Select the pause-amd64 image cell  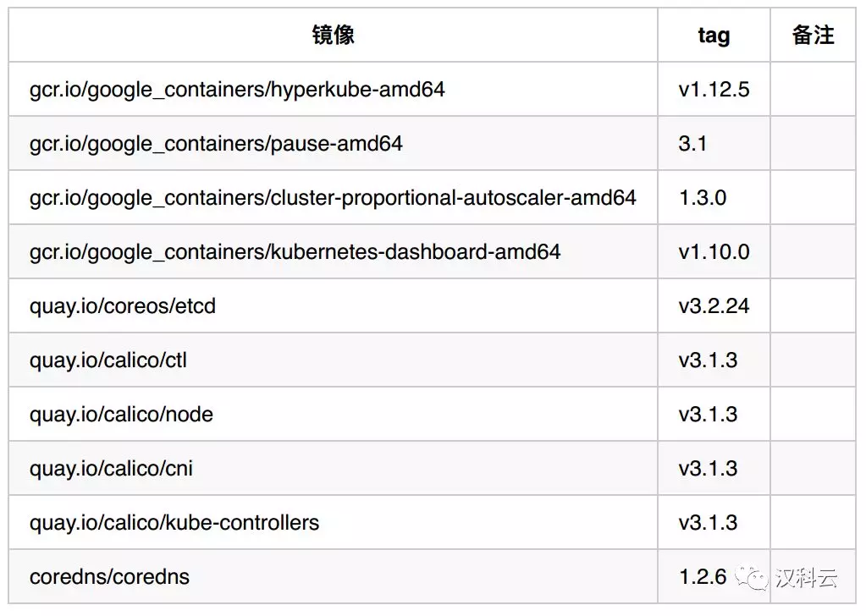(333, 143)
